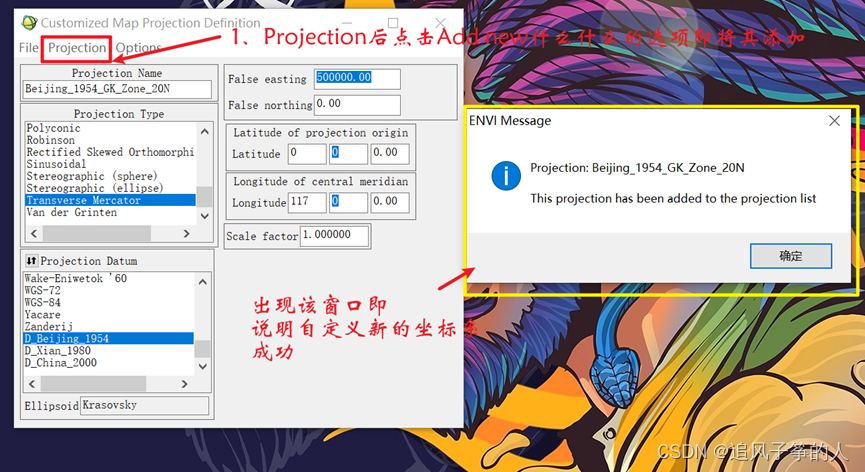
Task: Click the 确定 button
Action: tap(791, 256)
